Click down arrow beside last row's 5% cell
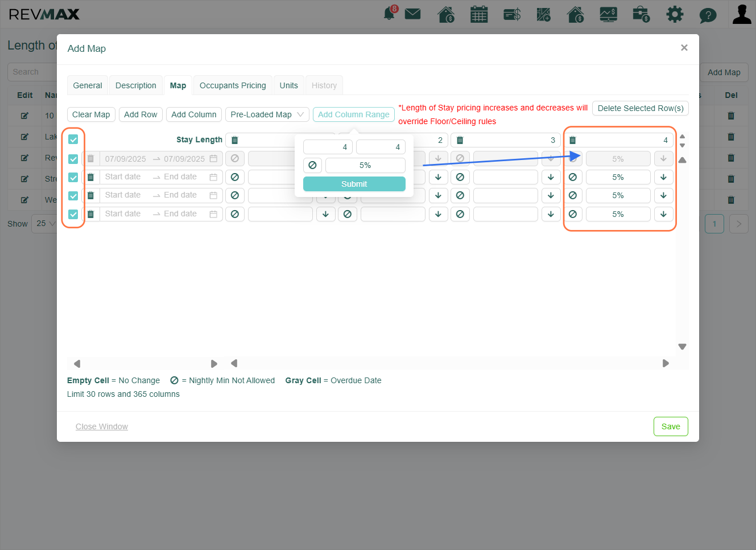The image size is (756, 550). click(663, 214)
